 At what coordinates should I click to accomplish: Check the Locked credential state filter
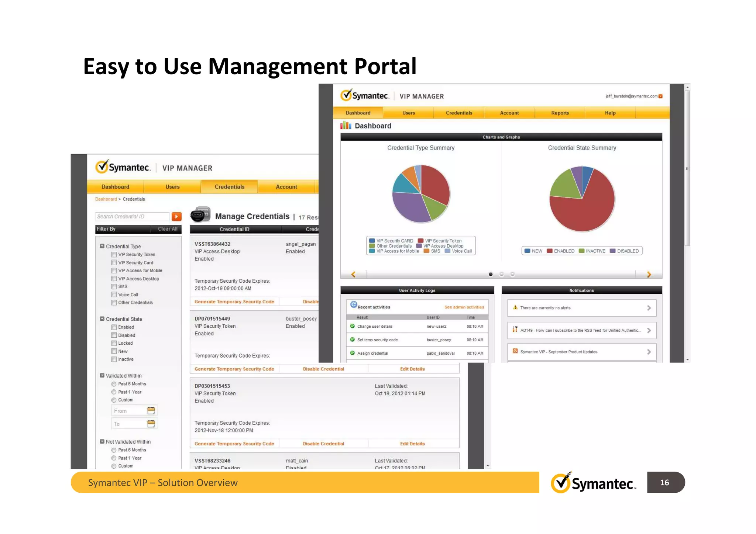[114, 343]
